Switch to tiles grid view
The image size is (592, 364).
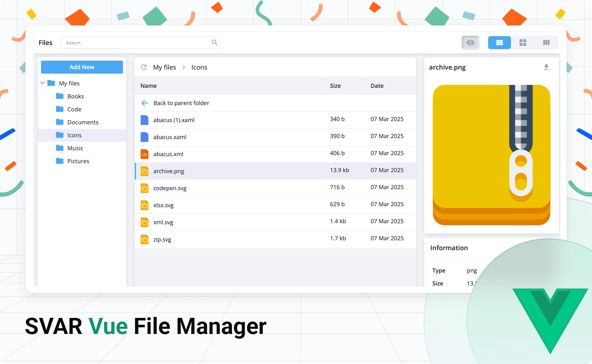point(523,42)
